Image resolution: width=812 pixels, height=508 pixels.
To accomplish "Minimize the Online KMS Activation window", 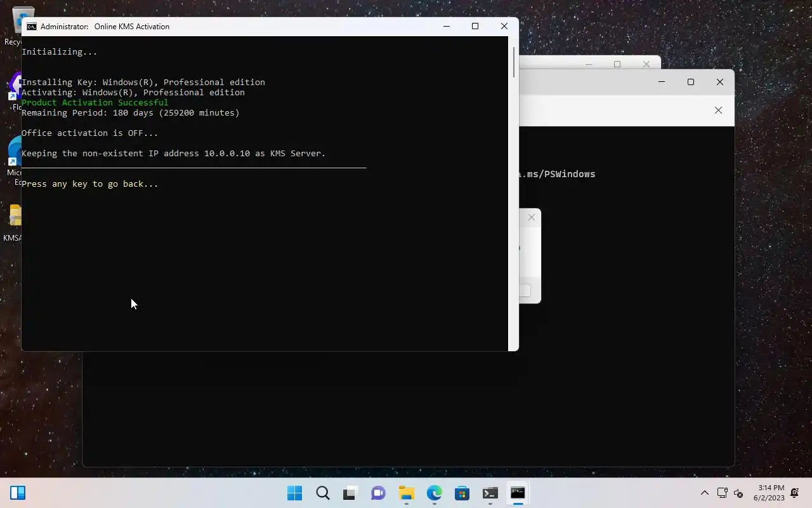I will click(x=447, y=27).
